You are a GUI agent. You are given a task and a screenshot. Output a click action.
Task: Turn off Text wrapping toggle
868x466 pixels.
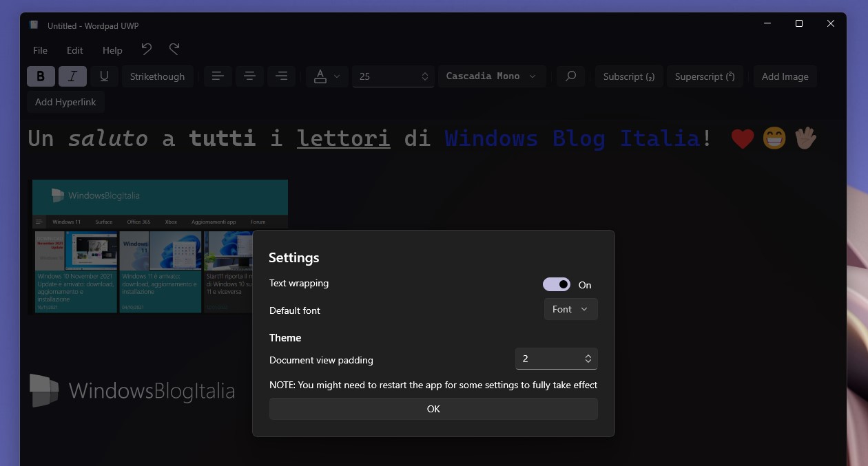click(x=557, y=284)
